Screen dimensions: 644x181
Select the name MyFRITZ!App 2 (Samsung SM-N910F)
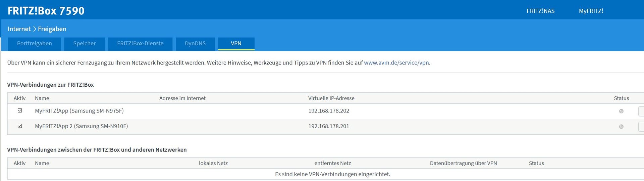pos(82,126)
